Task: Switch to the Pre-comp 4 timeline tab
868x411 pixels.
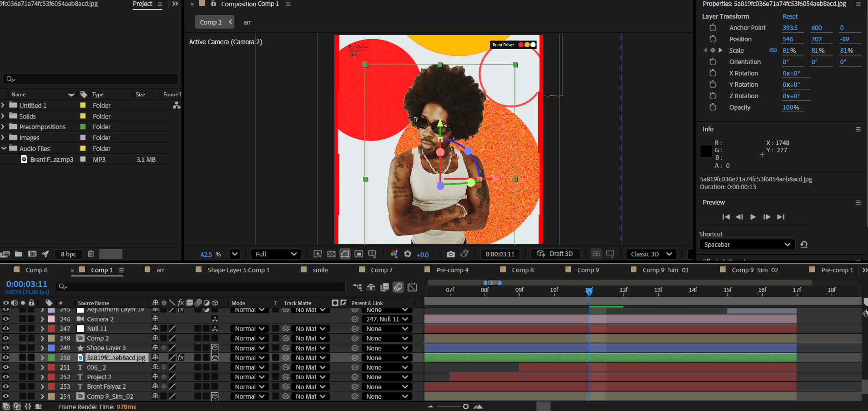Action: [452, 270]
